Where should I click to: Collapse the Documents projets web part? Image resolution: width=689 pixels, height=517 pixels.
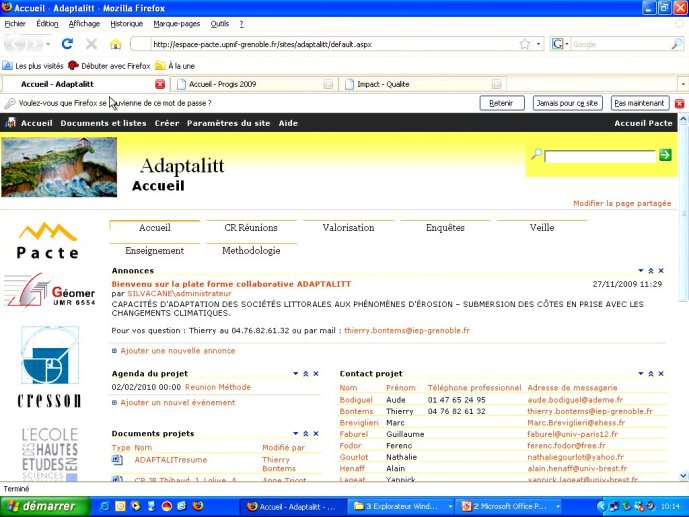[306, 434]
